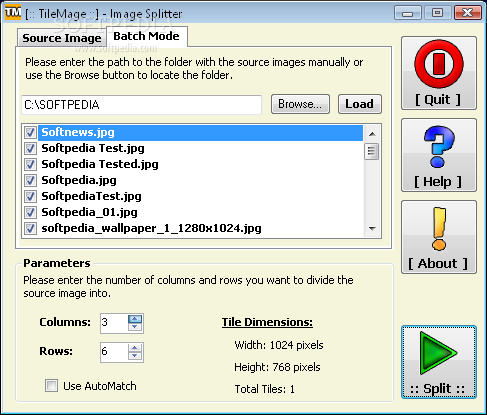The height and width of the screenshot is (415, 487).
Task: Select the Softpedia Test.jpg file name
Action: tap(93, 148)
